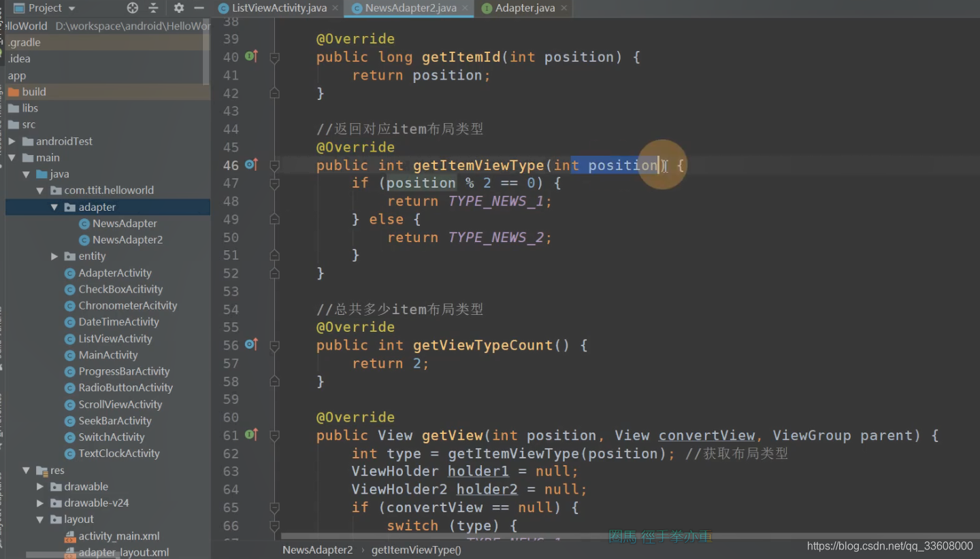Open Project panel settings gear
The width and height of the screenshot is (980, 559).
179,8
